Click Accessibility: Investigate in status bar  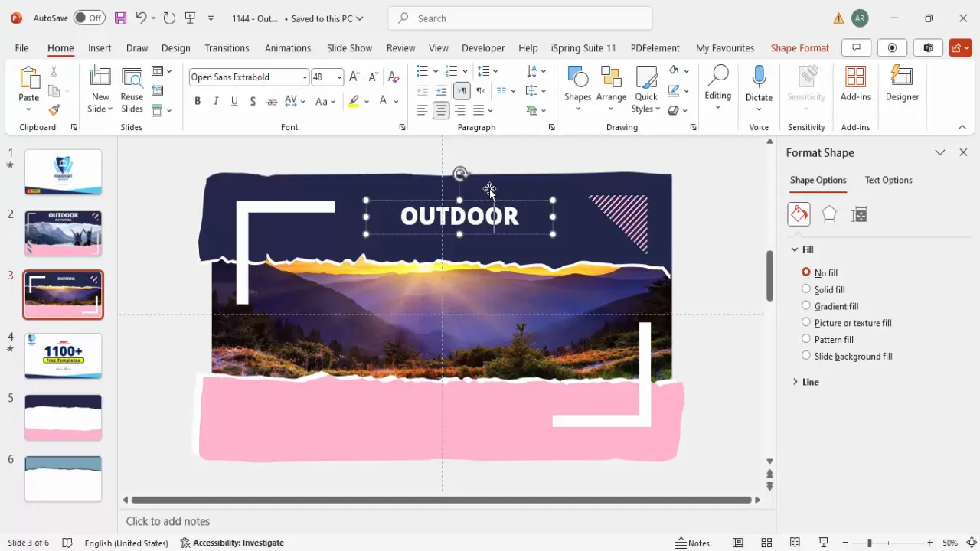click(232, 543)
